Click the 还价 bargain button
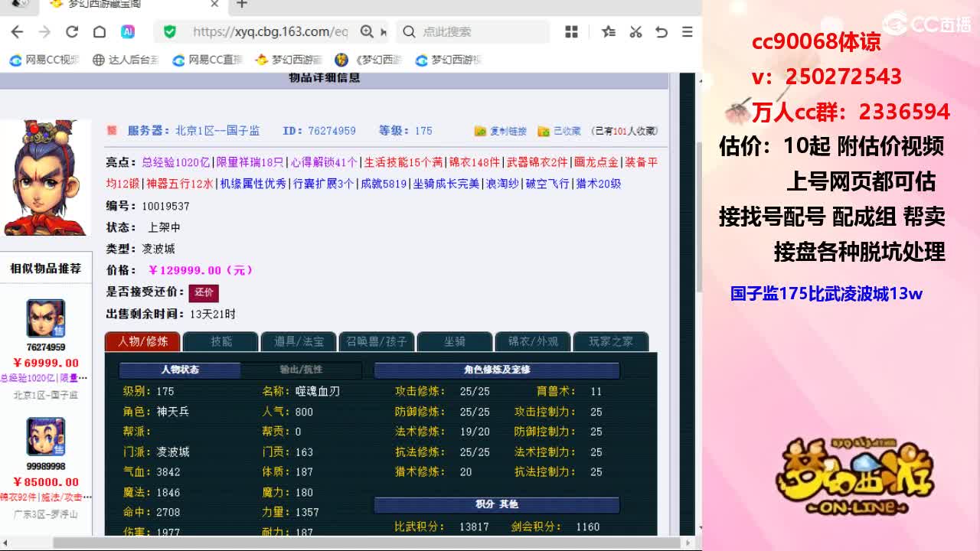Screen dimensions: 980x551 (x=204, y=292)
